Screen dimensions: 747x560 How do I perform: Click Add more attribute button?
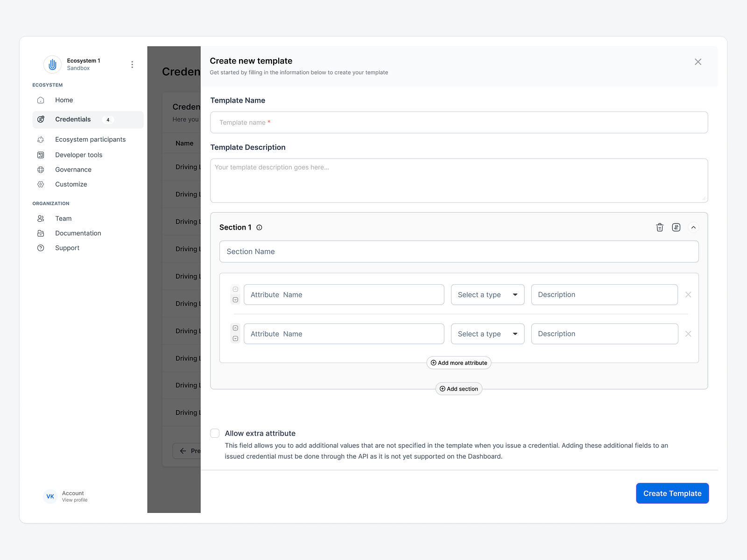click(x=459, y=363)
